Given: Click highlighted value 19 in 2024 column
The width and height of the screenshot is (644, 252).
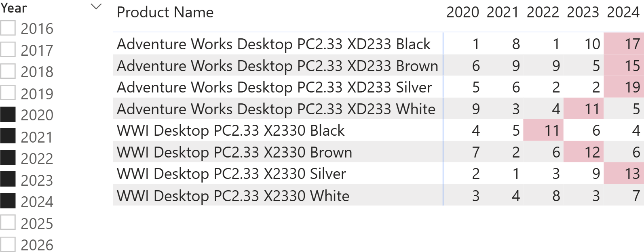Looking at the screenshot, I should 632,87.
